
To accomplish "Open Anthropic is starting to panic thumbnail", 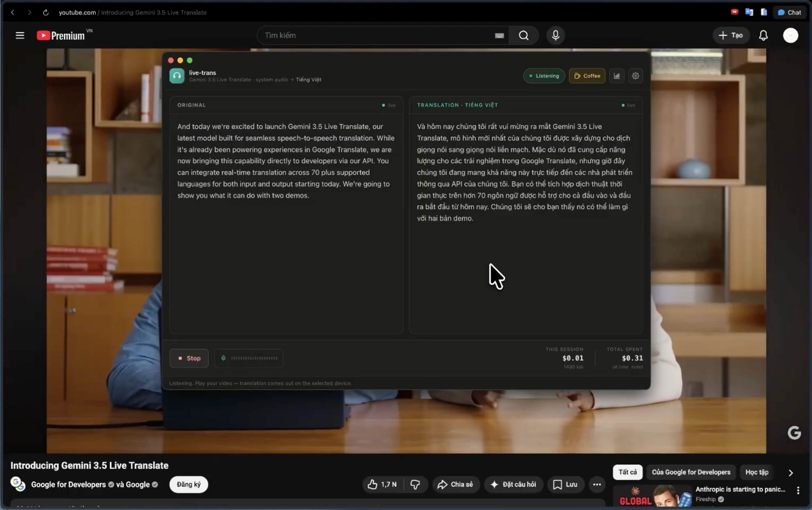I will (652, 496).
